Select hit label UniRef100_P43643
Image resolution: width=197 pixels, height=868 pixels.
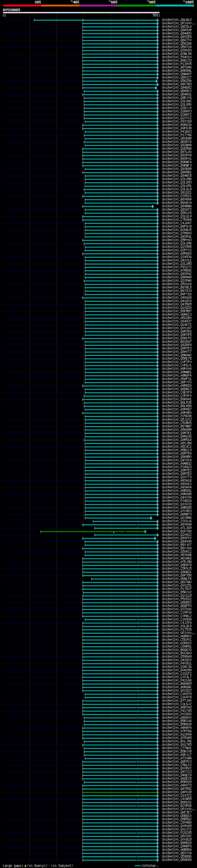pyautogui.click(x=176, y=132)
